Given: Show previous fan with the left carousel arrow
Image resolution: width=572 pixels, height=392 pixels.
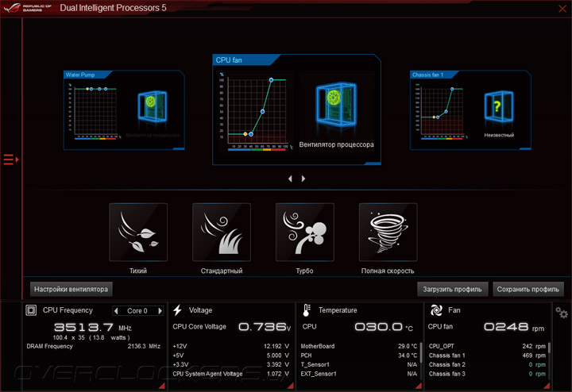Looking at the screenshot, I should coord(290,179).
